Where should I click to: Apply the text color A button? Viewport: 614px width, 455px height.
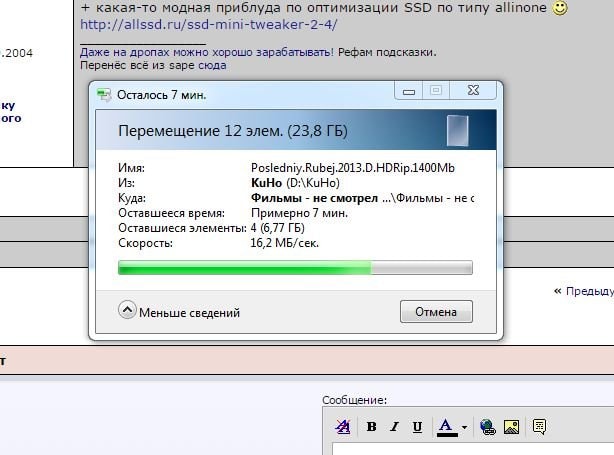click(x=447, y=427)
